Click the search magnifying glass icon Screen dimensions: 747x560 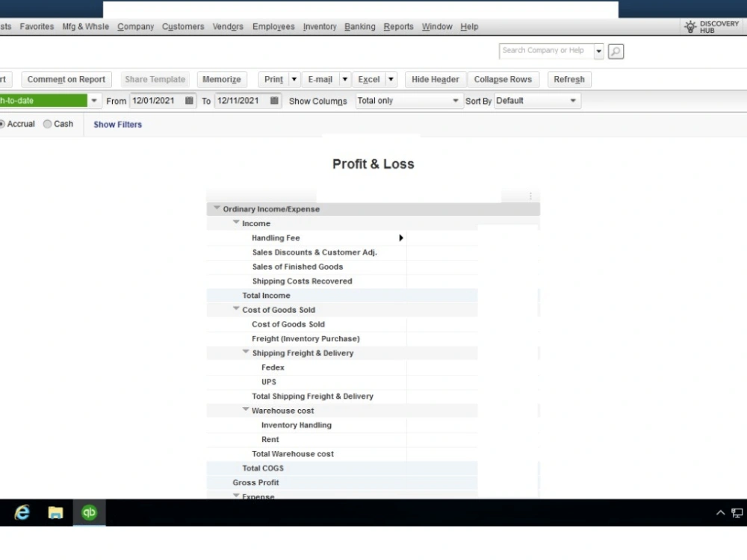coord(615,51)
